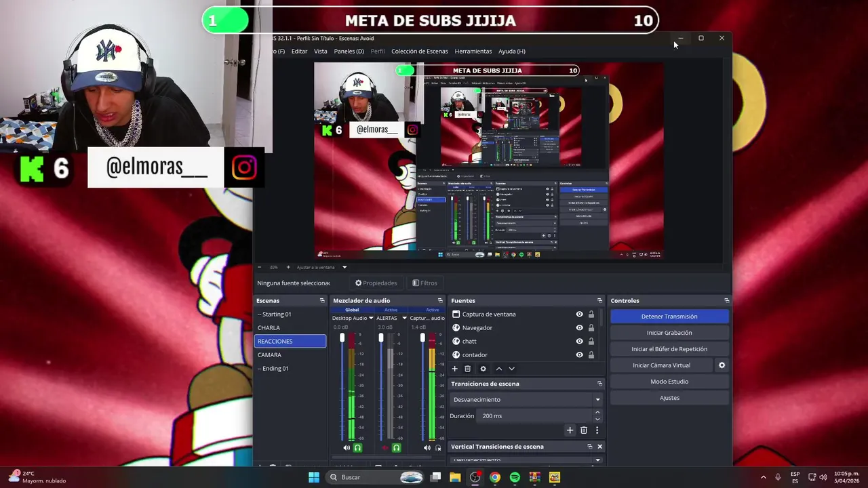Open the Ayuda (H) menu
The height and width of the screenshot is (488, 868).
click(511, 52)
